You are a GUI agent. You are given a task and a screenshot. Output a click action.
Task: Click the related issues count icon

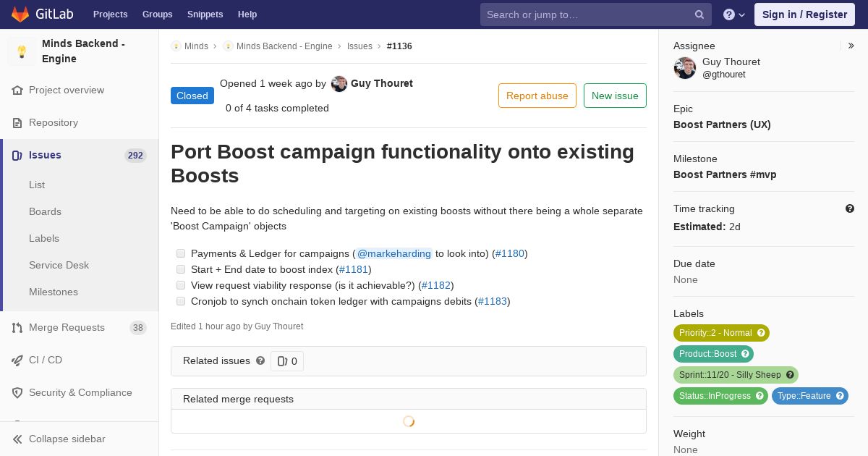click(x=282, y=361)
